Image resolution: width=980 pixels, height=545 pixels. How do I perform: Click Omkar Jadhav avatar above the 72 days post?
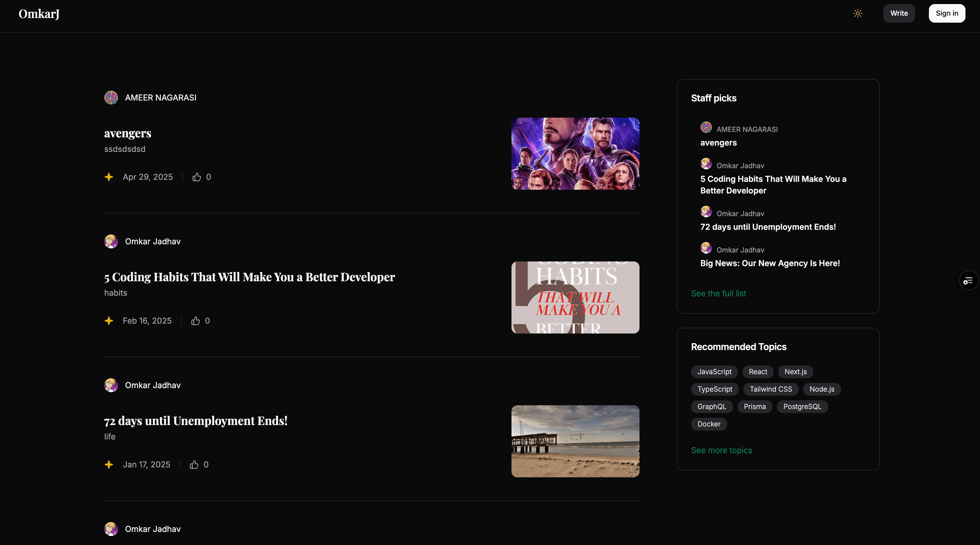[111, 385]
